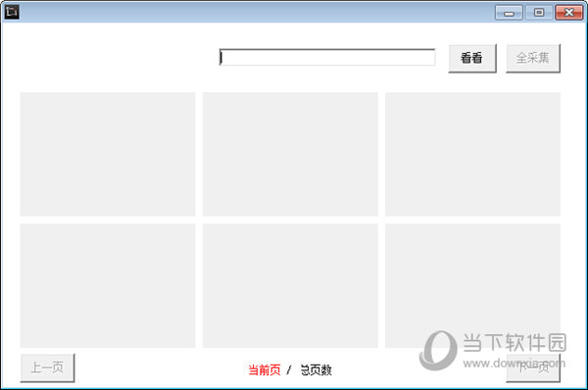588x390 pixels.
Task: Click the 下一页 next page button
Action: click(533, 367)
